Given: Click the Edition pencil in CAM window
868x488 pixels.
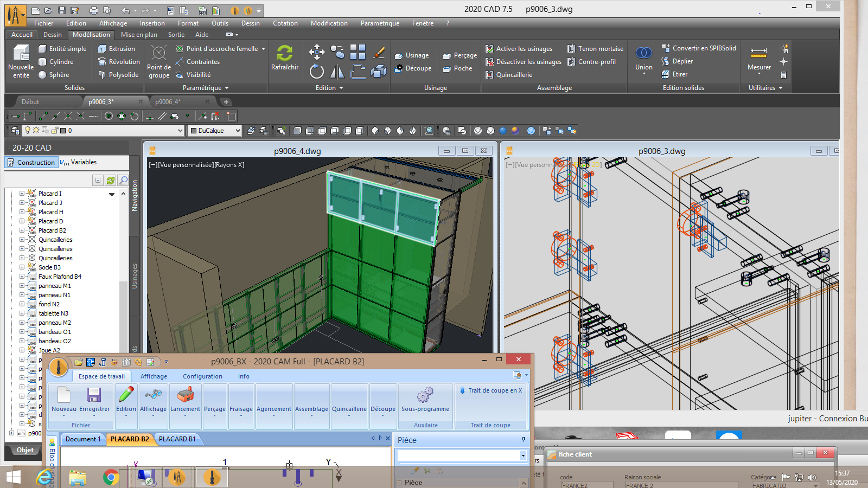Looking at the screenshot, I should click(x=126, y=401).
